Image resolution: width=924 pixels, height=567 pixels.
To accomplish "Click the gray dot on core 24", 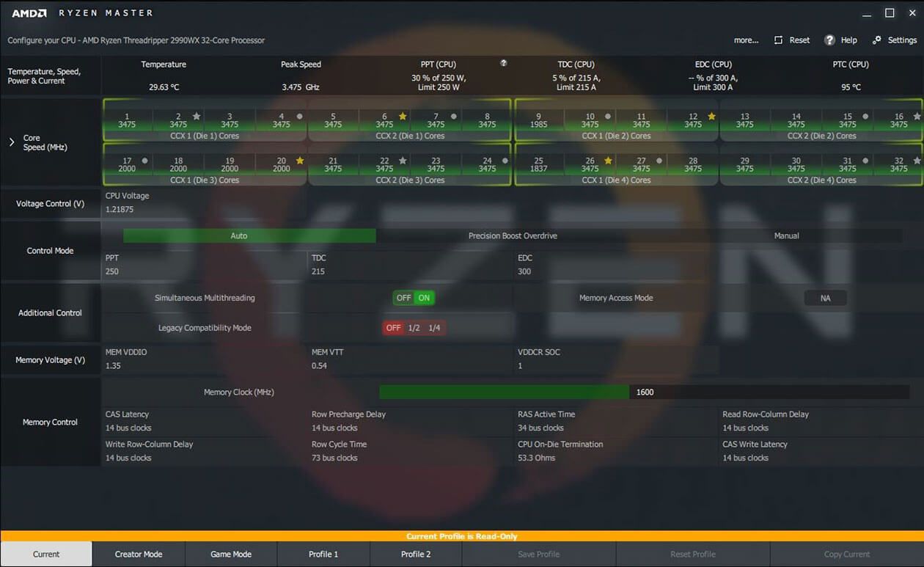I will (x=505, y=160).
